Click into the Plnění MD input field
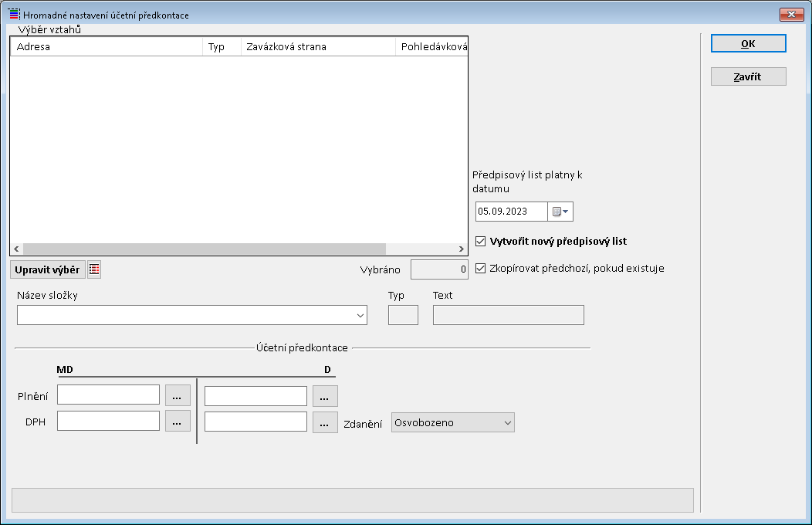This screenshot has width=812, height=525. (x=108, y=395)
